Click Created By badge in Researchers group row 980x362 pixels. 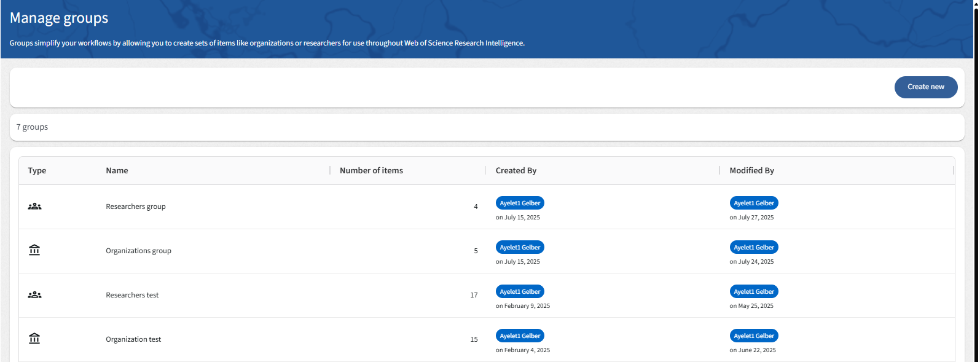coord(520,203)
